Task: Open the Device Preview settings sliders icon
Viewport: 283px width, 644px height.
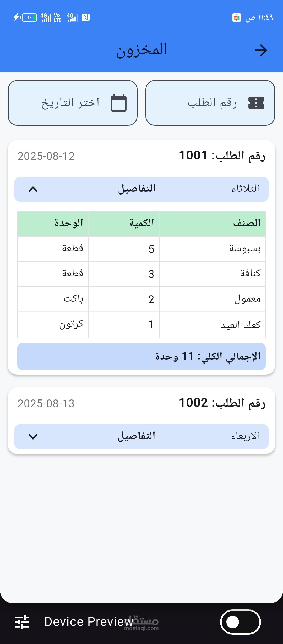Action: 22,622
